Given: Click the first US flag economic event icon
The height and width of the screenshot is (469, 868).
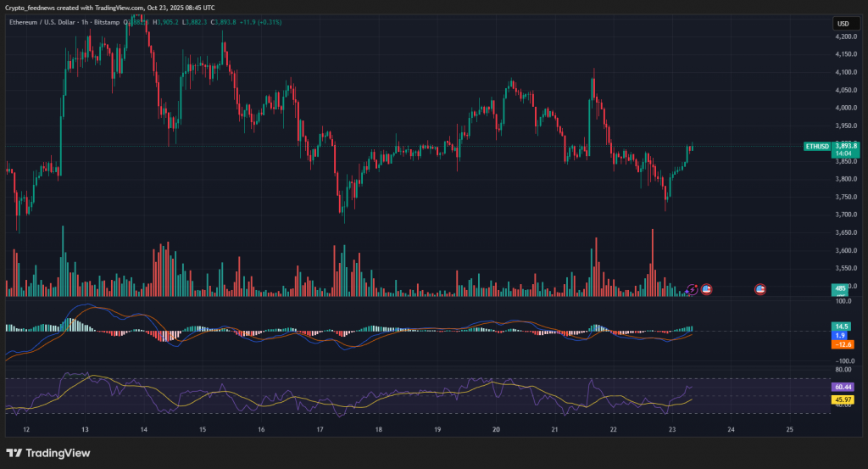Looking at the screenshot, I should (x=706, y=289).
